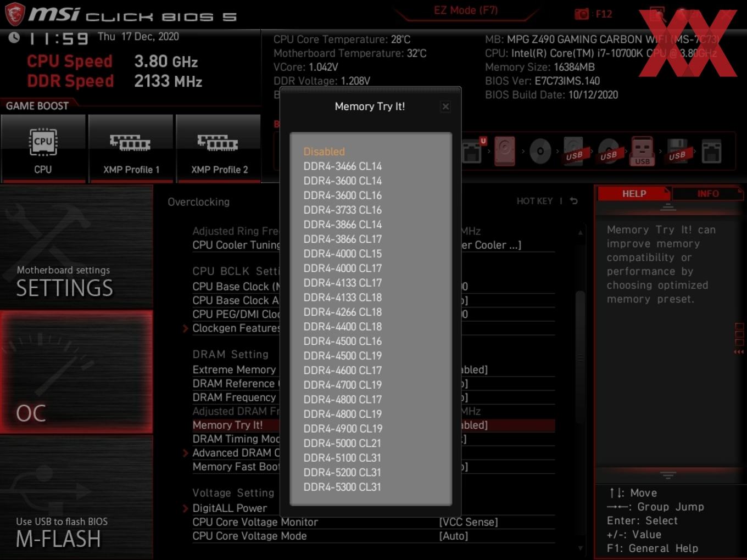The width and height of the screenshot is (747, 560).
Task: Choose DDR4-5200 CL31 preset
Action: pos(342,472)
